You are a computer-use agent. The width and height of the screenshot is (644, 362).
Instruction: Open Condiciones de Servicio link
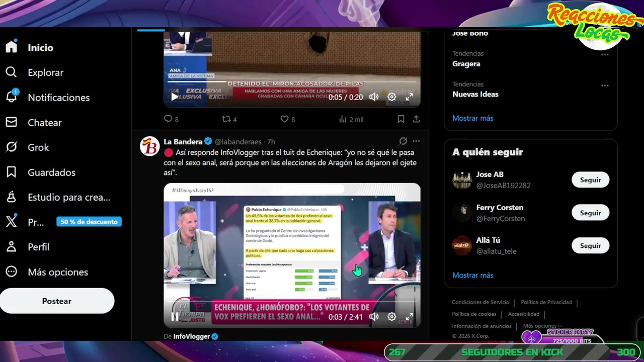click(480, 302)
